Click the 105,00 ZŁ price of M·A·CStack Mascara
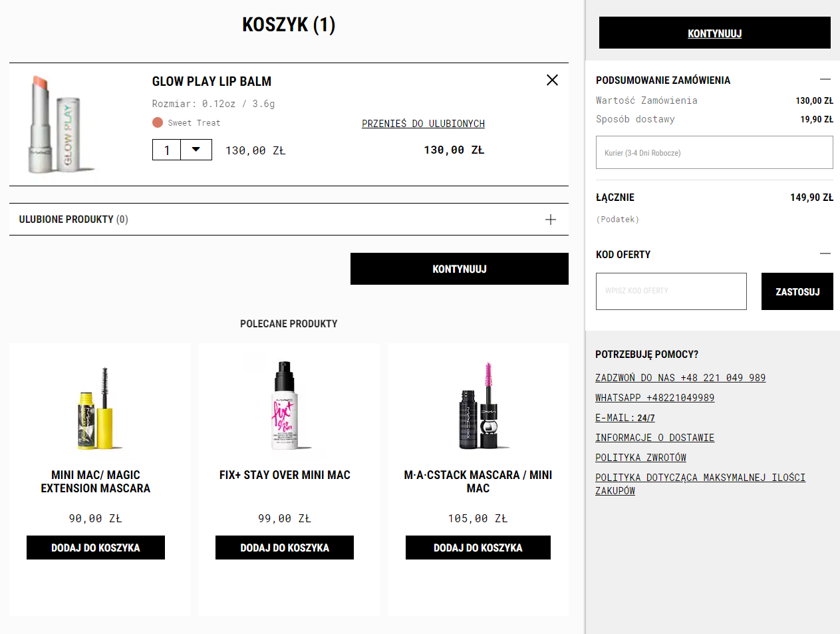Image resolution: width=840 pixels, height=634 pixels. point(478,518)
